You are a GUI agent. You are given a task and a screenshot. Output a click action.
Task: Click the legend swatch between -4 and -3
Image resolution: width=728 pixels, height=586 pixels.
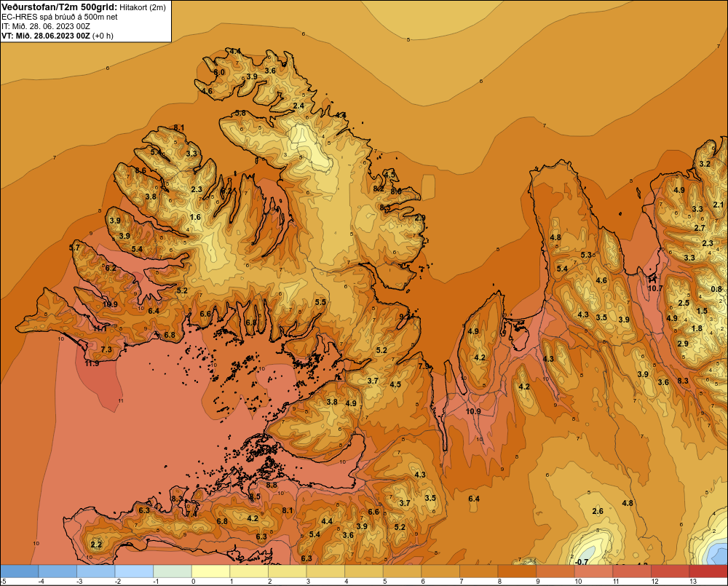tap(58, 571)
